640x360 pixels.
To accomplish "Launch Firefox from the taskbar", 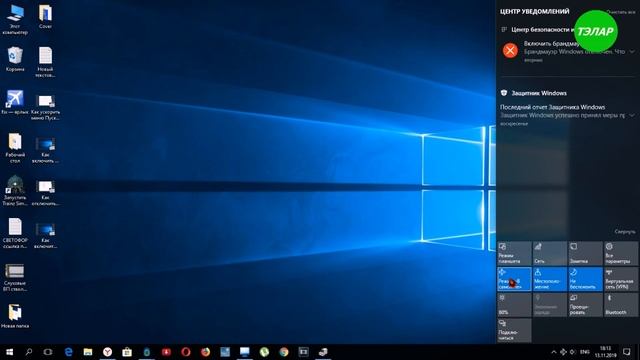I will pos(205,352).
